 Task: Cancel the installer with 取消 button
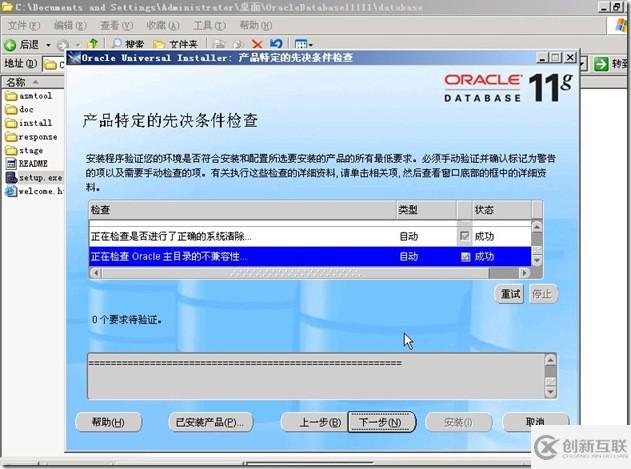[536, 421]
